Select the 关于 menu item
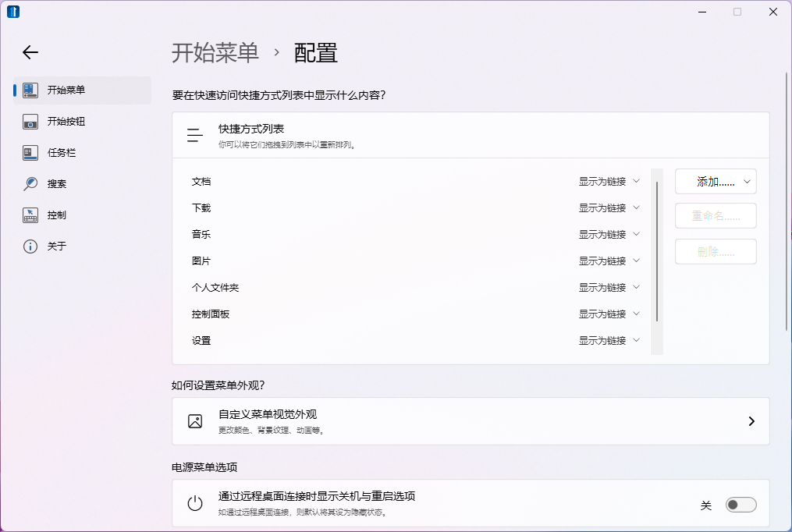This screenshot has height=532, width=792. coord(57,246)
